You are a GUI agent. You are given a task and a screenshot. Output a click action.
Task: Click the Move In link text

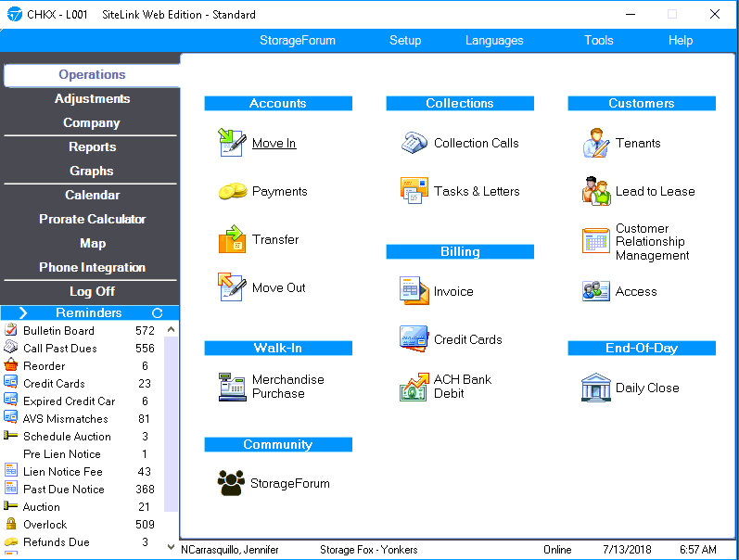click(x=274, y=143)
